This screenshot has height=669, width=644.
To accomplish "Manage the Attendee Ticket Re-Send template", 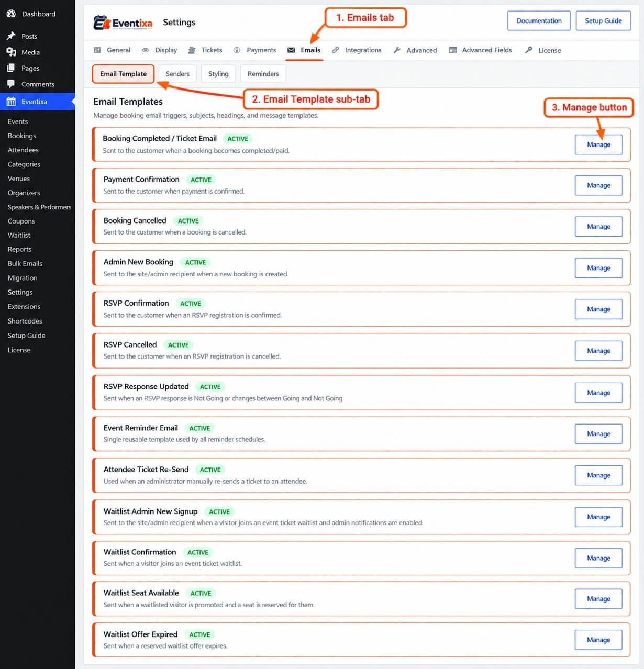I will click(x=598, y=475).
